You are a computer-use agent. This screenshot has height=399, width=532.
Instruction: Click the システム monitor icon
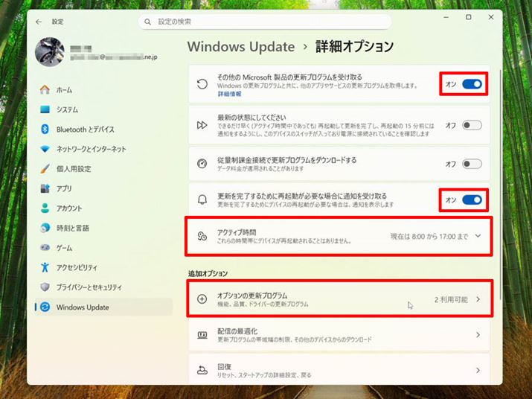[45, 109]
